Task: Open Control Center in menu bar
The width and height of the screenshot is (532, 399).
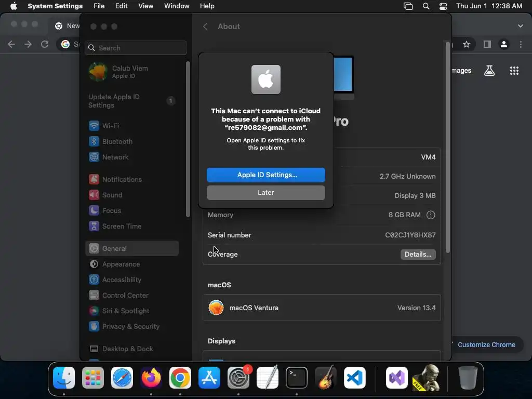Action: pyautogui.click(x=443, y=6)
